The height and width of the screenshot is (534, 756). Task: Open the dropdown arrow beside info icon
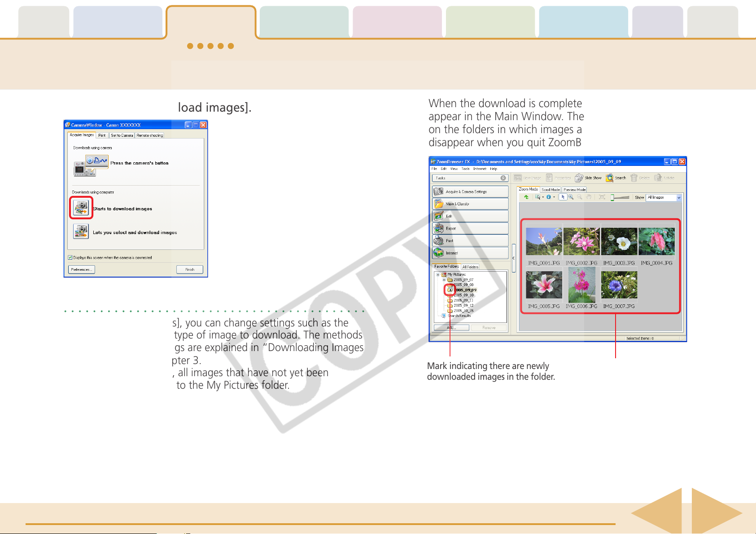pos(554,197)
